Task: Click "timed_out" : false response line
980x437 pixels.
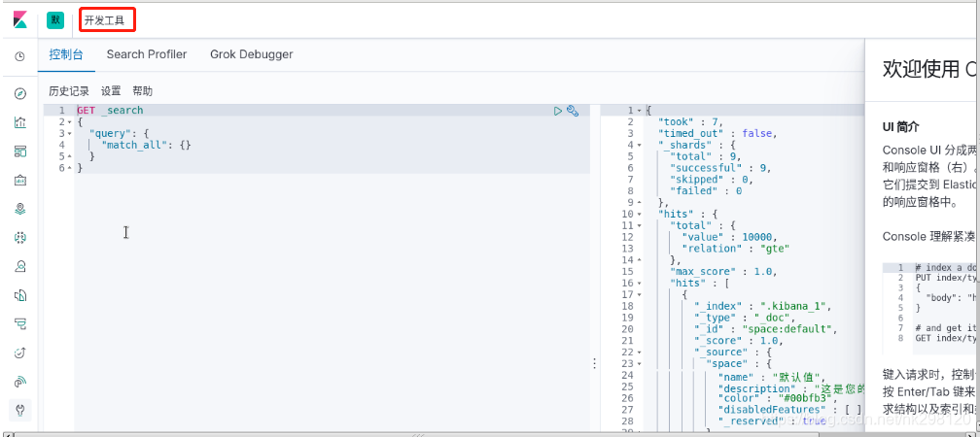Action: click(717, 134)
